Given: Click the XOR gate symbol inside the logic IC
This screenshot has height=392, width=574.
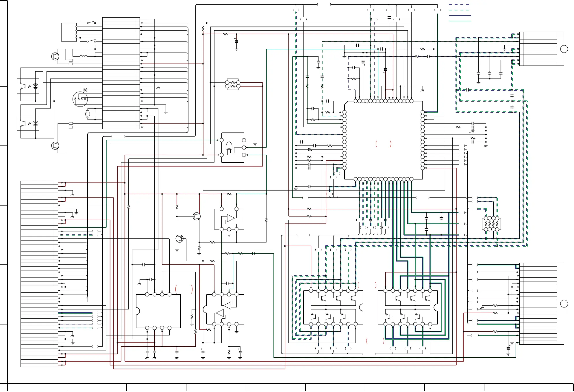Looking at the screenshot, I should coord(229,146).
